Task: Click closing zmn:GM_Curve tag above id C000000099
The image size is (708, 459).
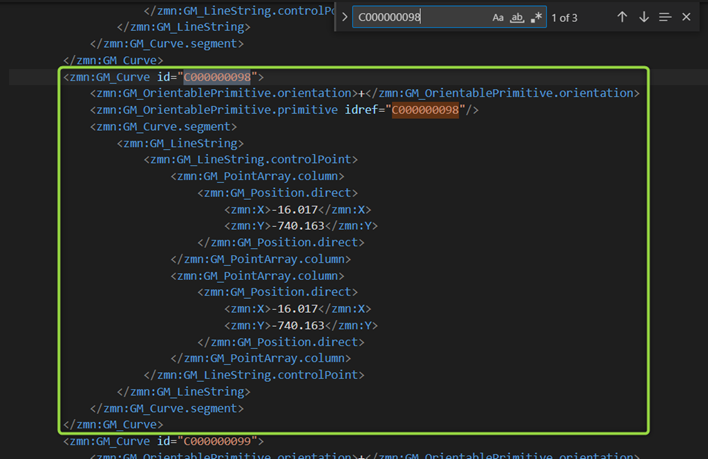Action: 113,424
